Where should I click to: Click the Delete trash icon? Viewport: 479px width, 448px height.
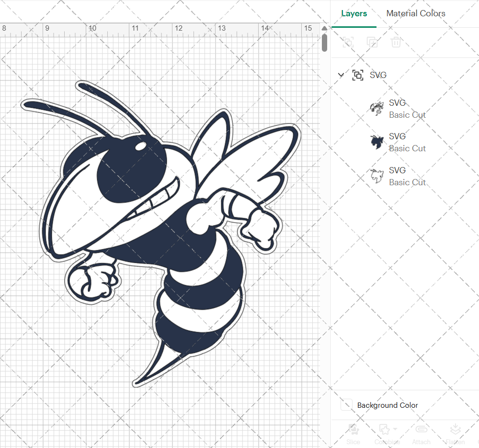[x=396, y=42]
